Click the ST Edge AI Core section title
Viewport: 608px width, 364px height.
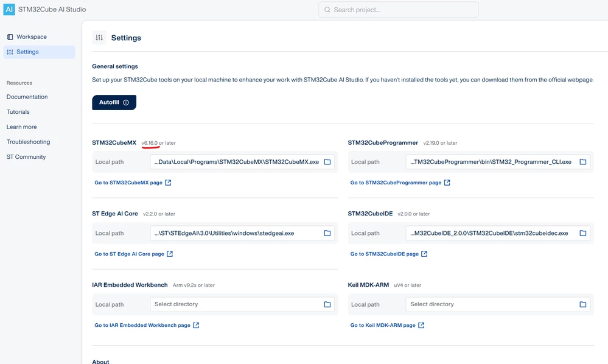(115, 214)
